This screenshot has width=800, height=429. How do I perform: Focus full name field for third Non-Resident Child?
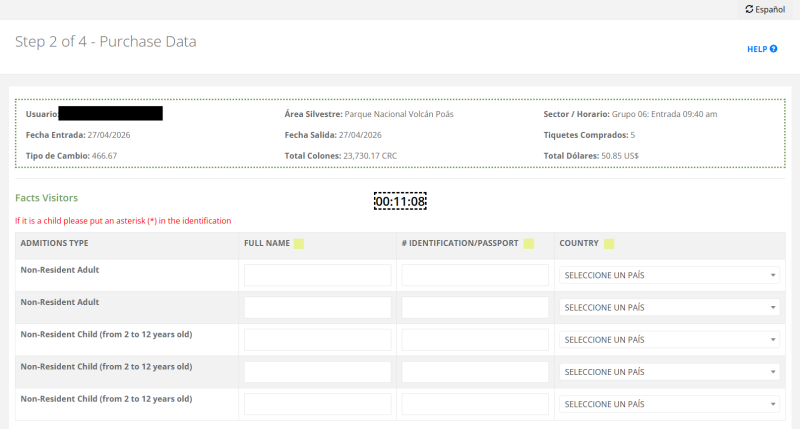pyautogui.click(x=317, y=404)
